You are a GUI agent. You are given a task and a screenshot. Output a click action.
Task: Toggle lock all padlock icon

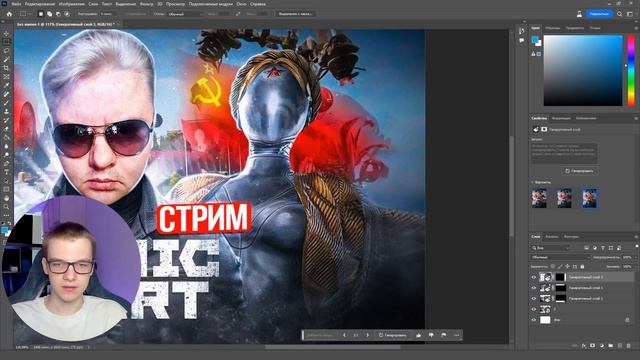click(x=582, y=267)
